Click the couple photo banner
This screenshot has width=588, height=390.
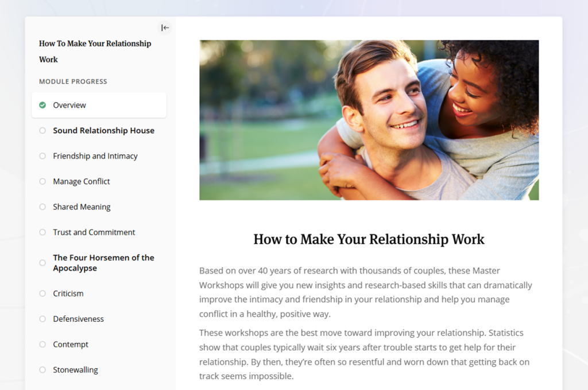click(369, 119)
